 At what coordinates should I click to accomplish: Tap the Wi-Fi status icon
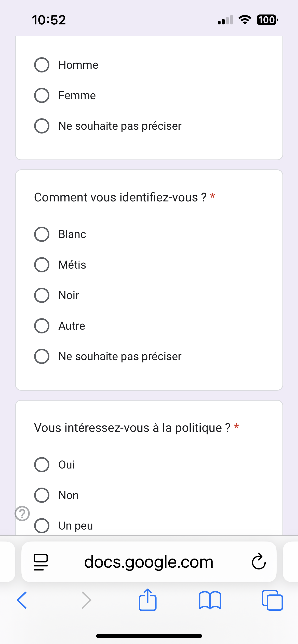[x=245, y=20]
